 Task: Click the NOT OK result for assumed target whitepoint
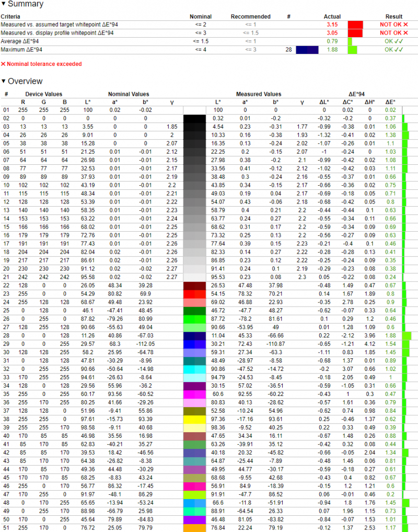[393, 25]
